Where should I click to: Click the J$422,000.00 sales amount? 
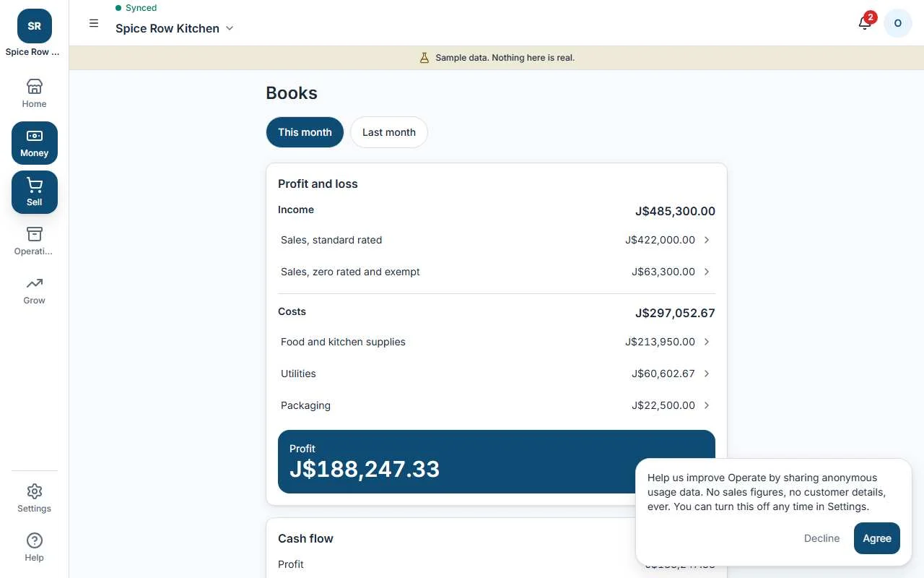coord(661,240)
